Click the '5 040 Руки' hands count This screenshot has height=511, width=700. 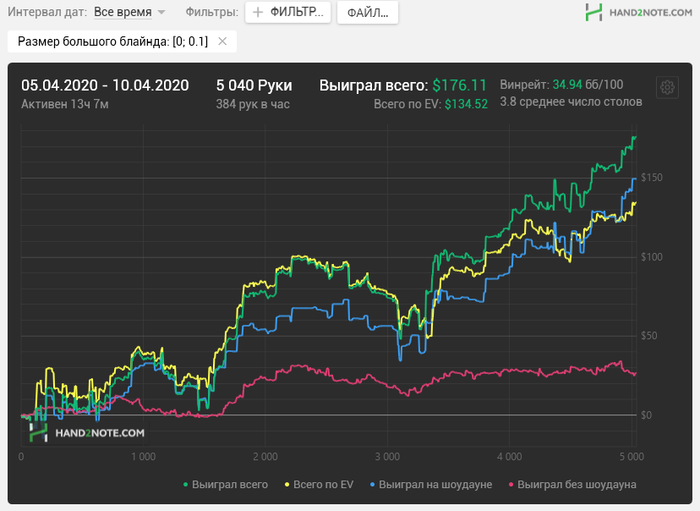(254, 85)
